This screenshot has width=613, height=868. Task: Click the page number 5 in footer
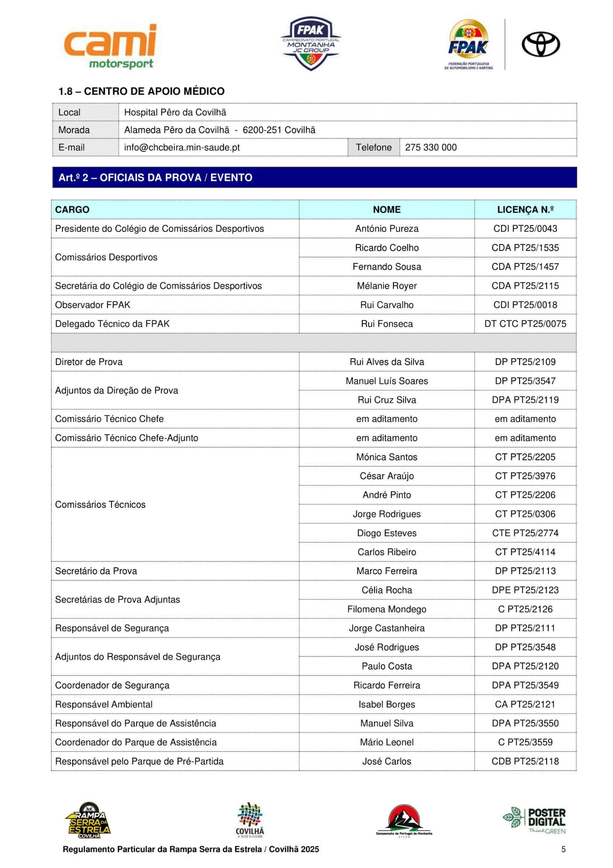[563, 849]
